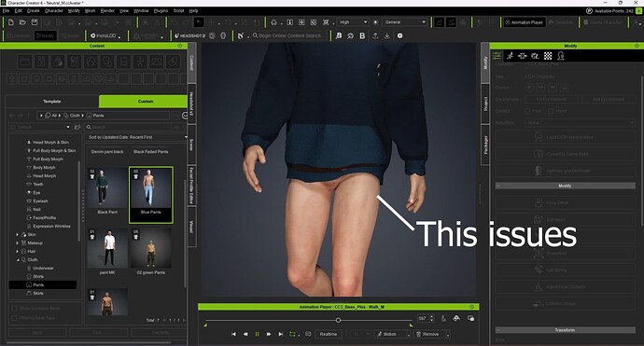Click the download arrow toolbar icon
This screenshot has width=644, height=346.
coord(387,36)
